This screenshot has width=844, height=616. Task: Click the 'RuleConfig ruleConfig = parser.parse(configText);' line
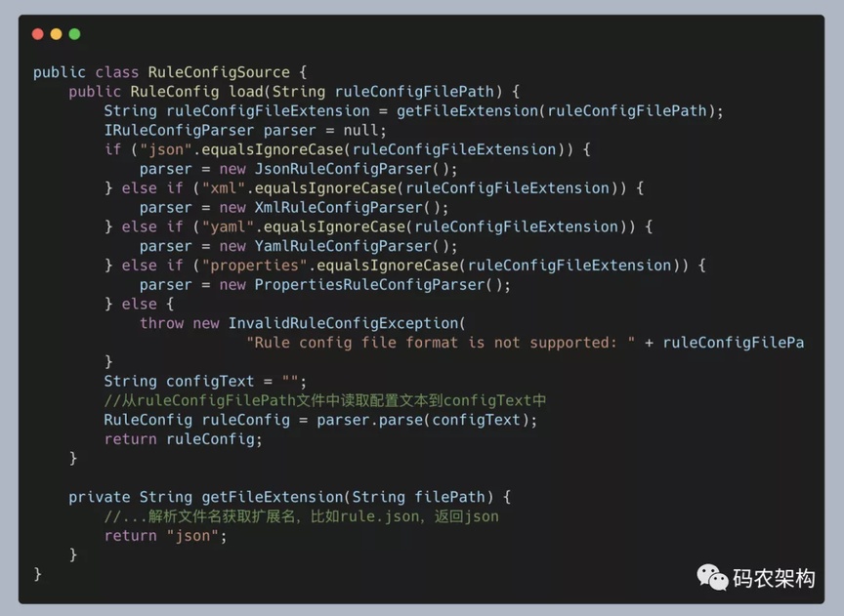(320, 420)
